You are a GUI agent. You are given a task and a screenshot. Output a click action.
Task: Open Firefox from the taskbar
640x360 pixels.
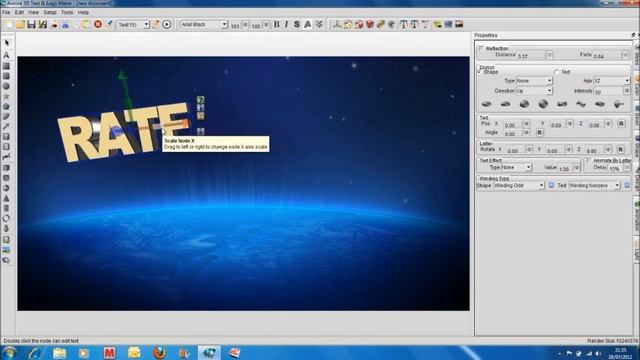(159, 353)
